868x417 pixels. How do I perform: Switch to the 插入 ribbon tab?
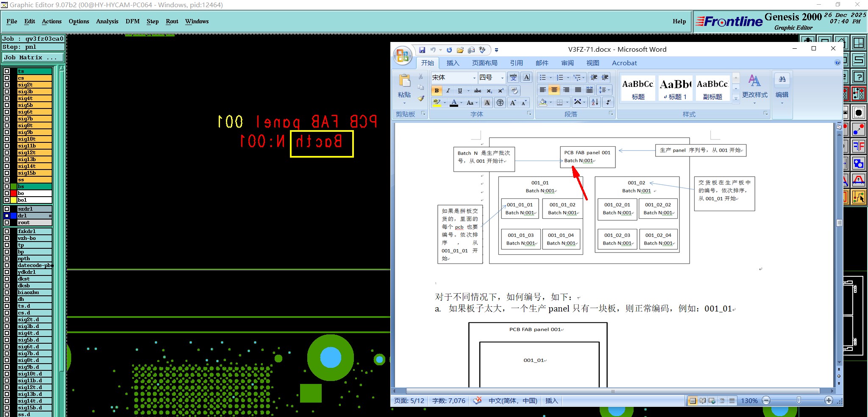(x=453, y=63)
